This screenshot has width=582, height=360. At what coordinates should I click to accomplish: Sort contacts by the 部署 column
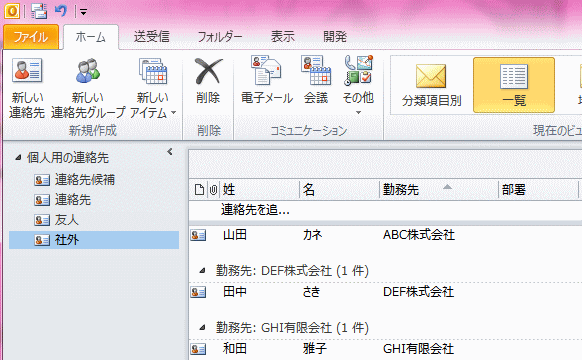click(x=538, y=190)
